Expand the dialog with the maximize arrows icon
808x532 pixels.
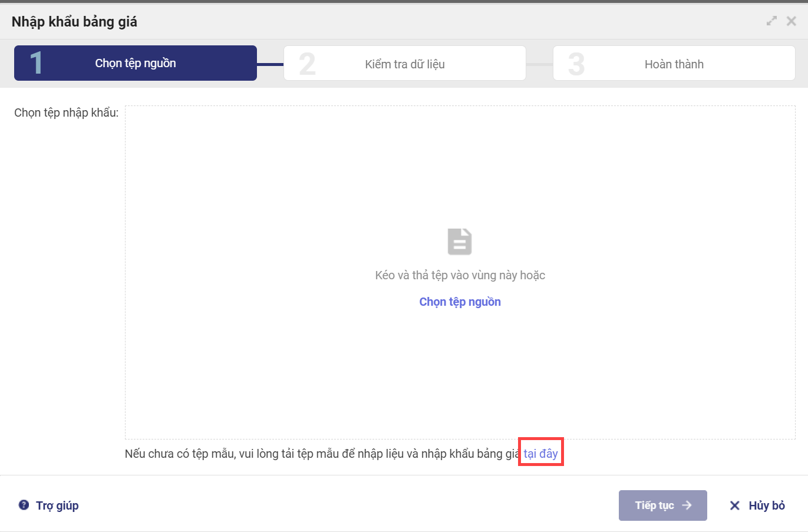(771, 21)
